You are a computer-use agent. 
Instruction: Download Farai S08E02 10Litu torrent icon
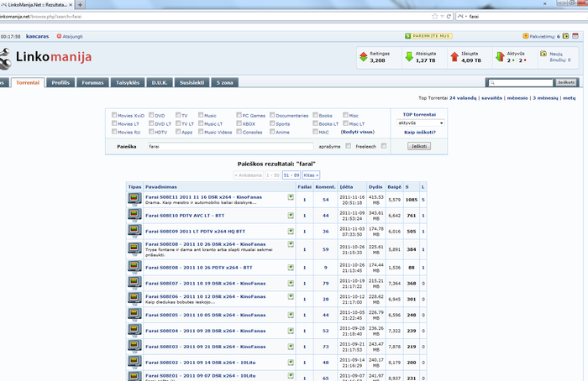[291, 363]
